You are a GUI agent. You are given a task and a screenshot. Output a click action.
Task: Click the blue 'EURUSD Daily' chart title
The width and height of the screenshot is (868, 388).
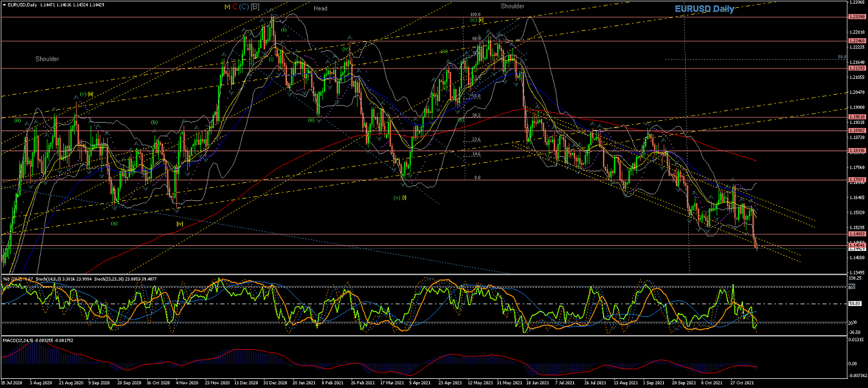[x=704, y=9]
